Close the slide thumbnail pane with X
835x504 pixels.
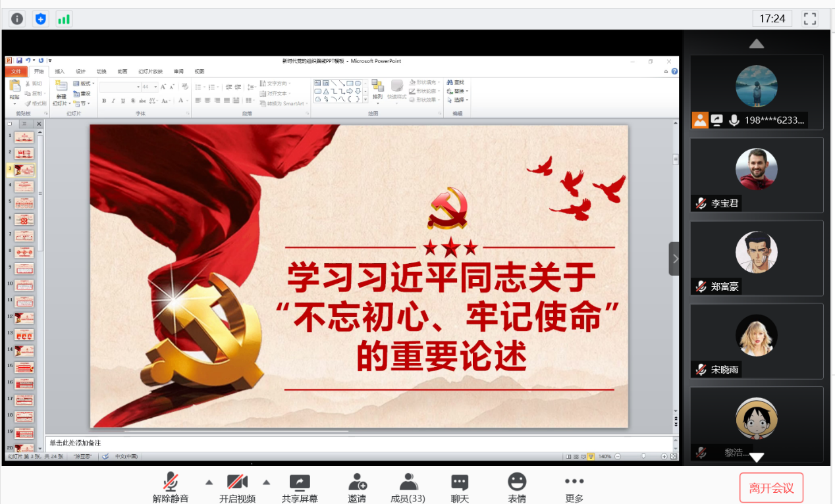39,124
